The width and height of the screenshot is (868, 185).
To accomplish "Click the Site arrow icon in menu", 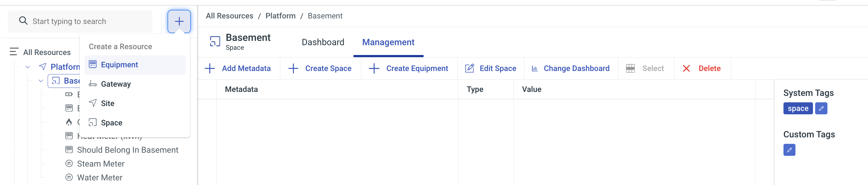I will [x=93, y=103].
